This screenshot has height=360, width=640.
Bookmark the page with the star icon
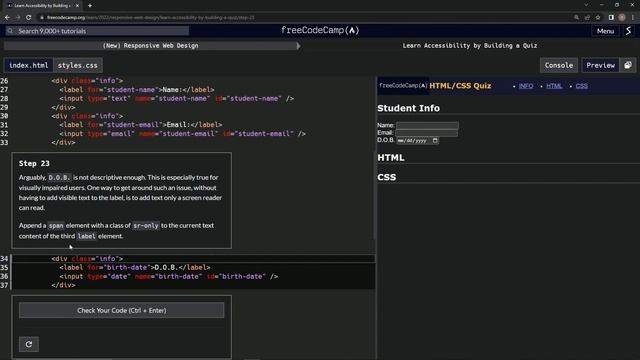tap(598, 18)
